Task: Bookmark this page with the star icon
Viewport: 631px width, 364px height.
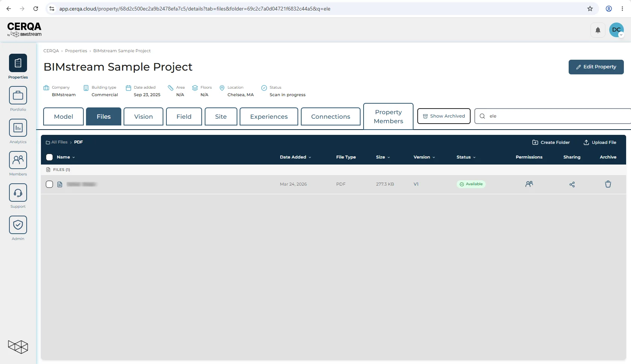Action: click(590, 9)
